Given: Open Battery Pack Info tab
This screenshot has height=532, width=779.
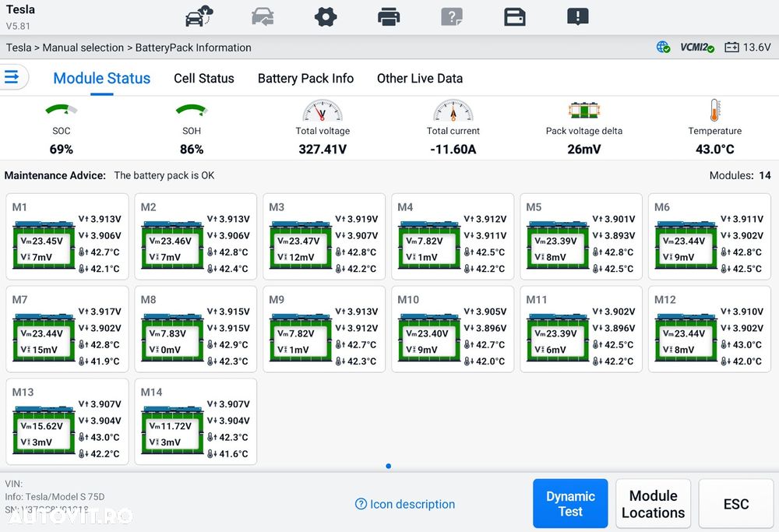Looking at the screenshot, I should pos(305,79).
